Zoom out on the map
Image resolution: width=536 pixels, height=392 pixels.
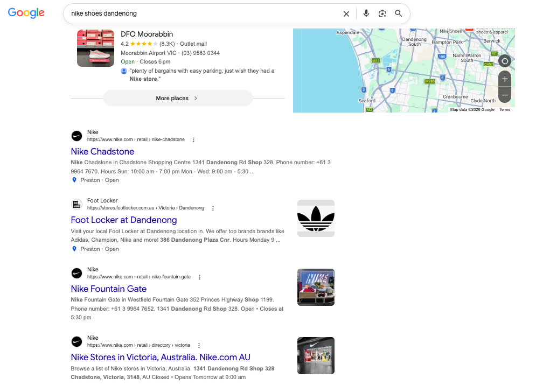505,95
